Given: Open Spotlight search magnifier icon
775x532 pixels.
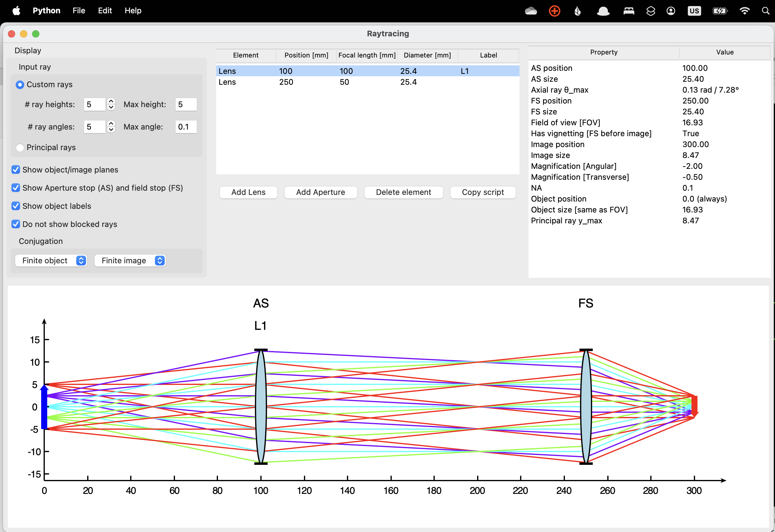Looking at the screenshot, I should point(766,11).
